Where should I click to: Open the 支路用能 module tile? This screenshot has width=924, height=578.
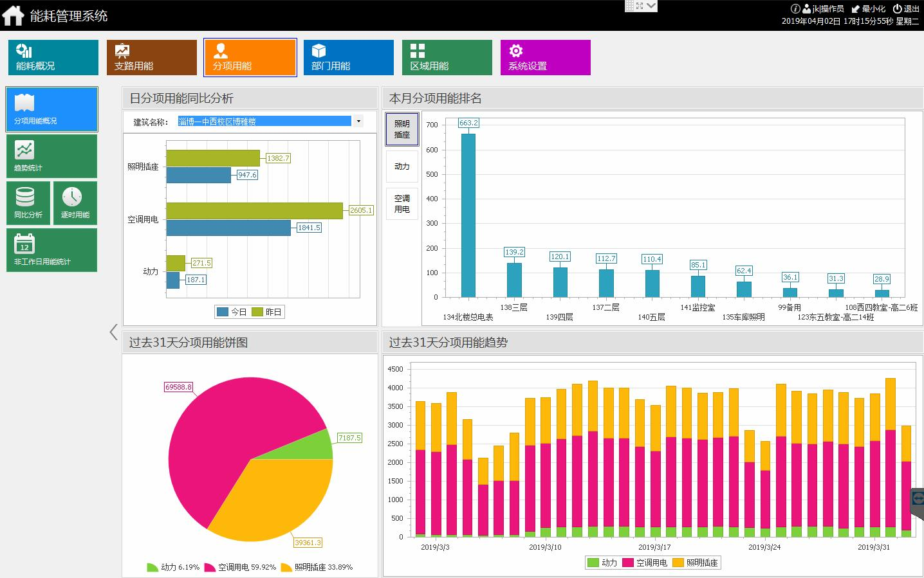(152, 58)
